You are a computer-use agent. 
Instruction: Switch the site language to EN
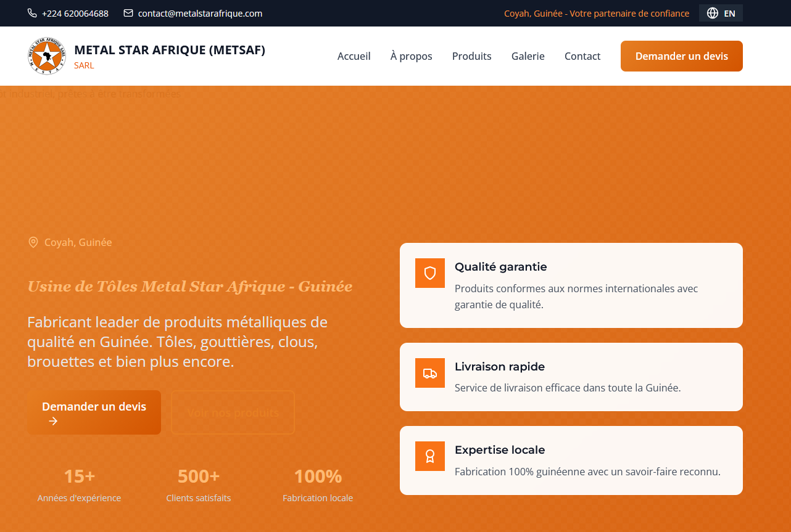pos(721,13)
